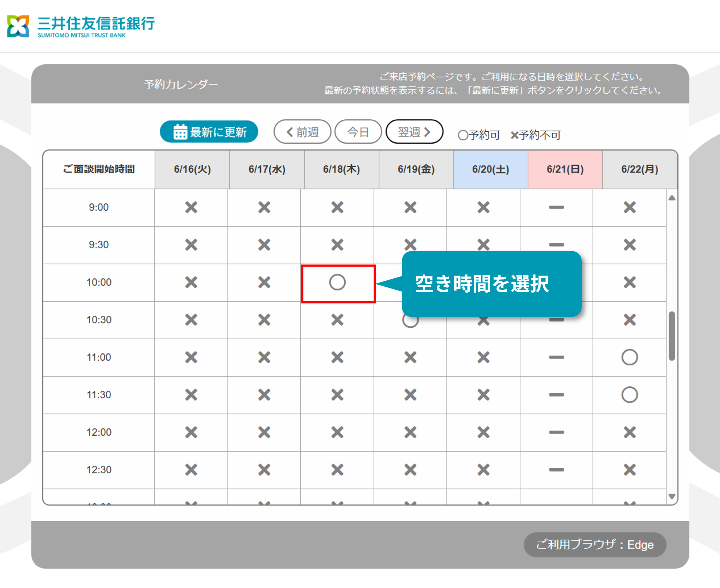The width and height of the screenshot is (720, 588).
Task: Click the 6/21(日) column header
Action: (x=565, y=169)
